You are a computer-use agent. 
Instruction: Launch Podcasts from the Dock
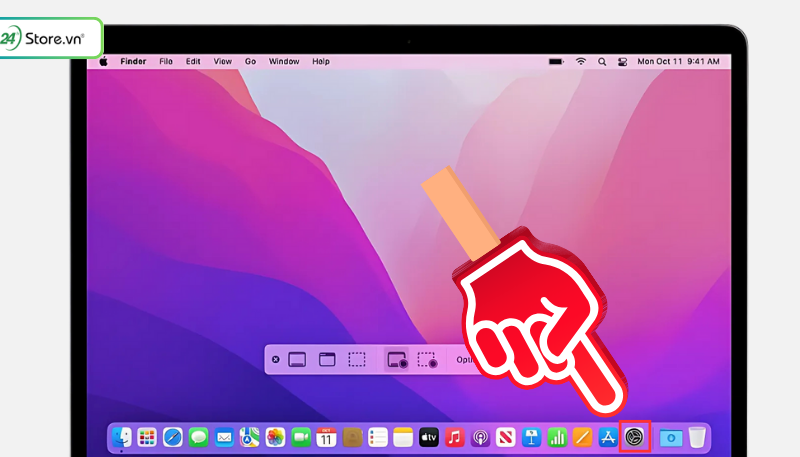point(480,437)
